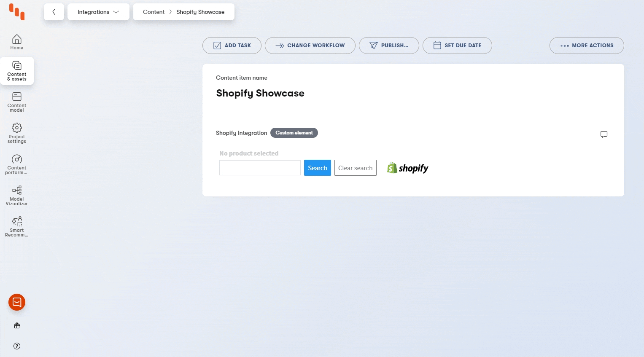This screenshot has width=644, height=357.
Task: Open Smart Recommendations
Action: 17,227
